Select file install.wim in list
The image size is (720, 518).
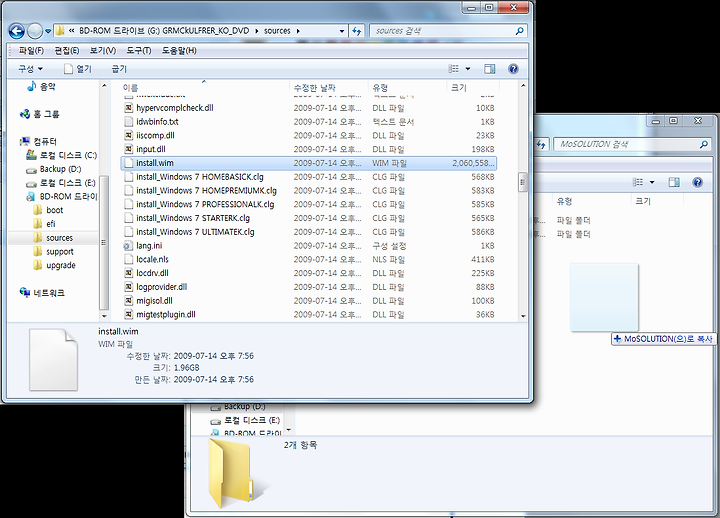309,163
